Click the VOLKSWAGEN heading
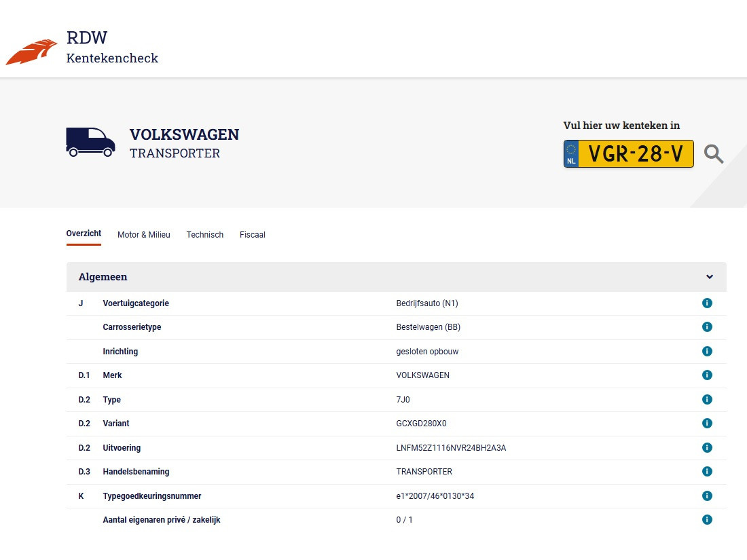747x560 pixels. [x=184, y=134]
